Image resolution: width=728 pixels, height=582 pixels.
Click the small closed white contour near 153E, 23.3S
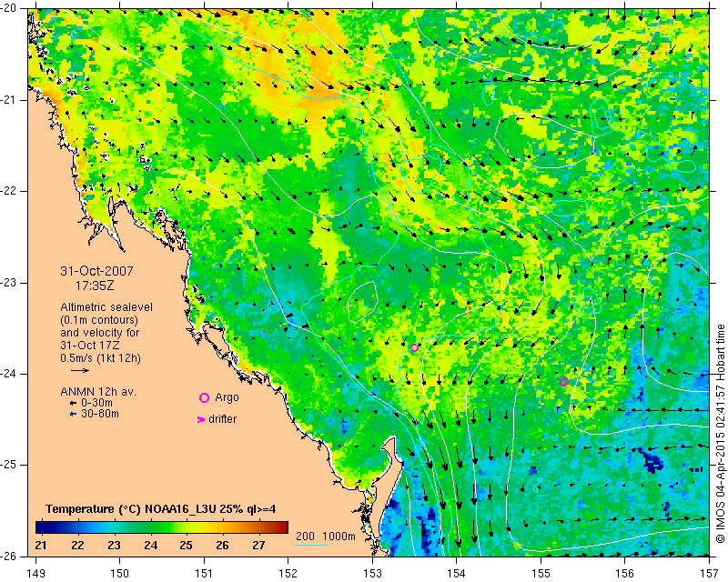click(362, 302)
